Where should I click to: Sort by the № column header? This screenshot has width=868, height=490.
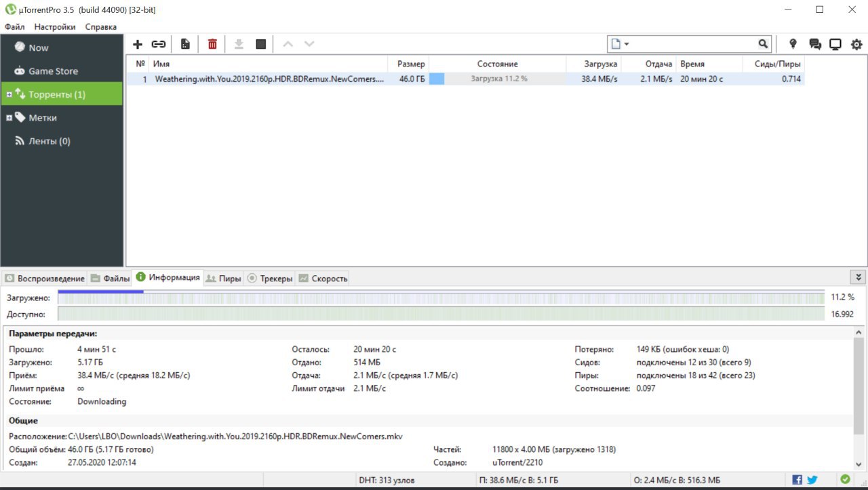tap(138, 64)
